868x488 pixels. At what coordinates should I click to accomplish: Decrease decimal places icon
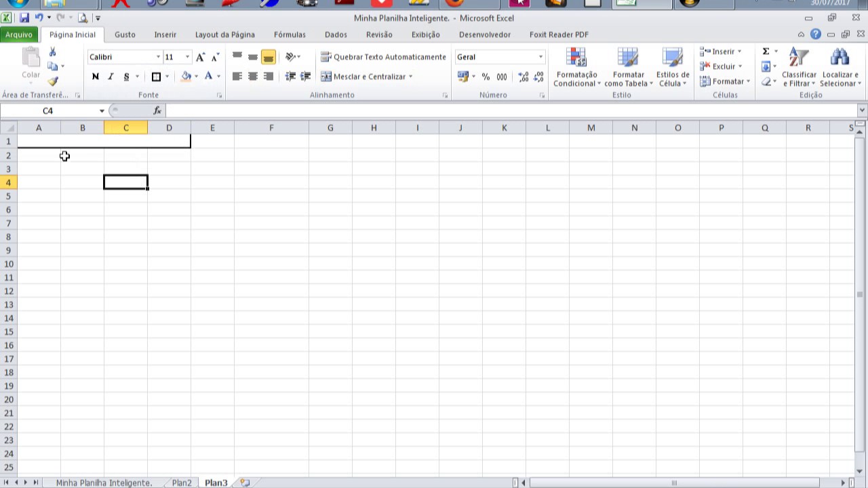(x=538, y=77)
